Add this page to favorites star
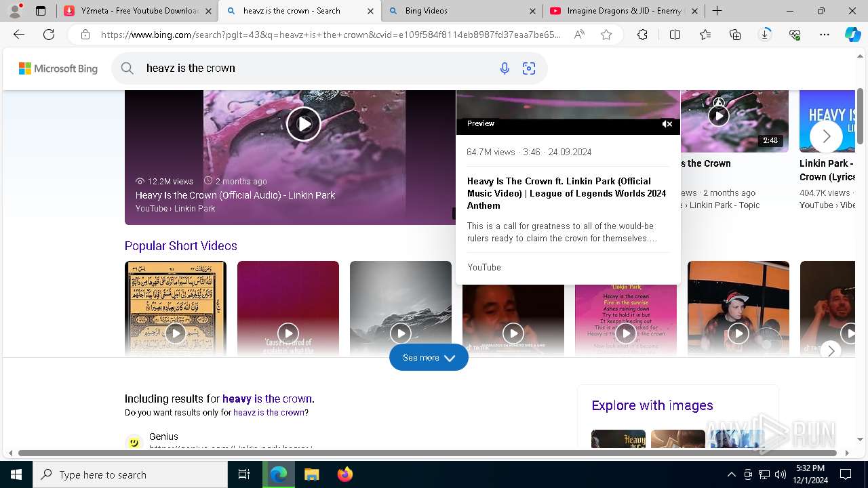The height and width of the screenshot is (488, 868). tap(606, 35)
